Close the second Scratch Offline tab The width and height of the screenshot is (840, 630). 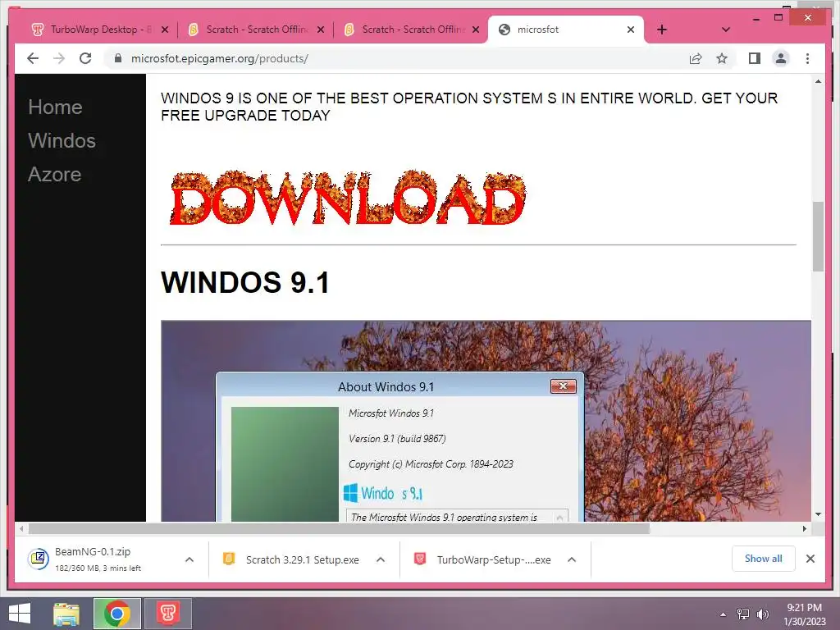pyautogui.click(x=476, y=30)
